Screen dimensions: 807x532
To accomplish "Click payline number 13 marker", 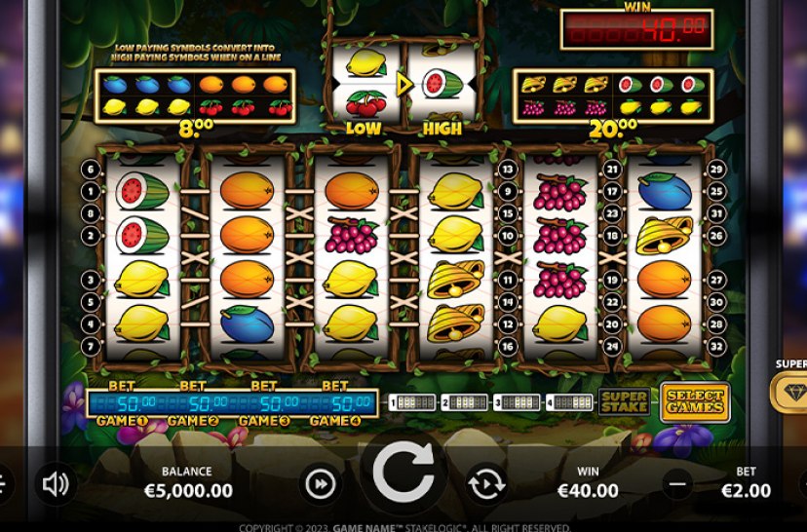I will [508, 170].
